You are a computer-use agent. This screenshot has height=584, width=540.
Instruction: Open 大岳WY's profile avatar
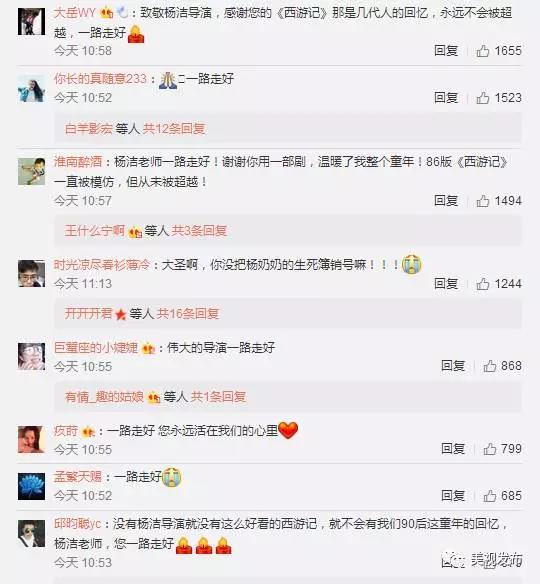click(x=31, y=22)
